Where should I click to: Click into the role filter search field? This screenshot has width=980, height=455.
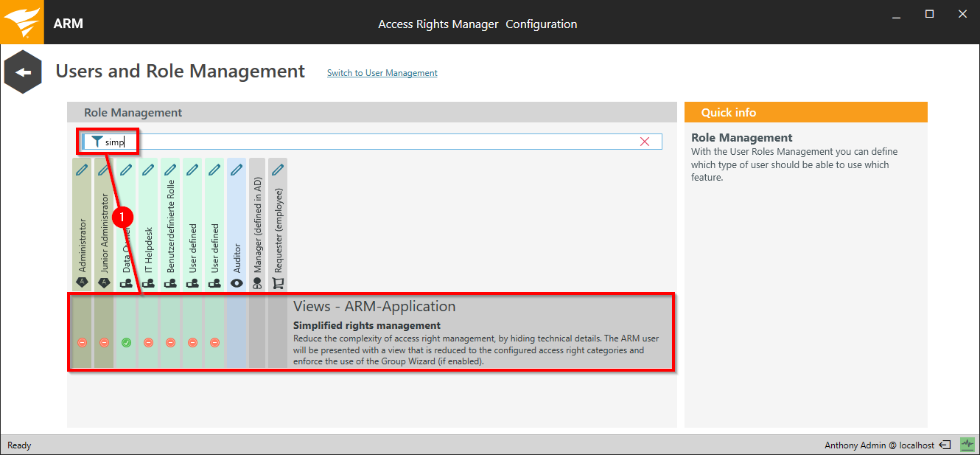pyautogui.click(x=368, y=142)
